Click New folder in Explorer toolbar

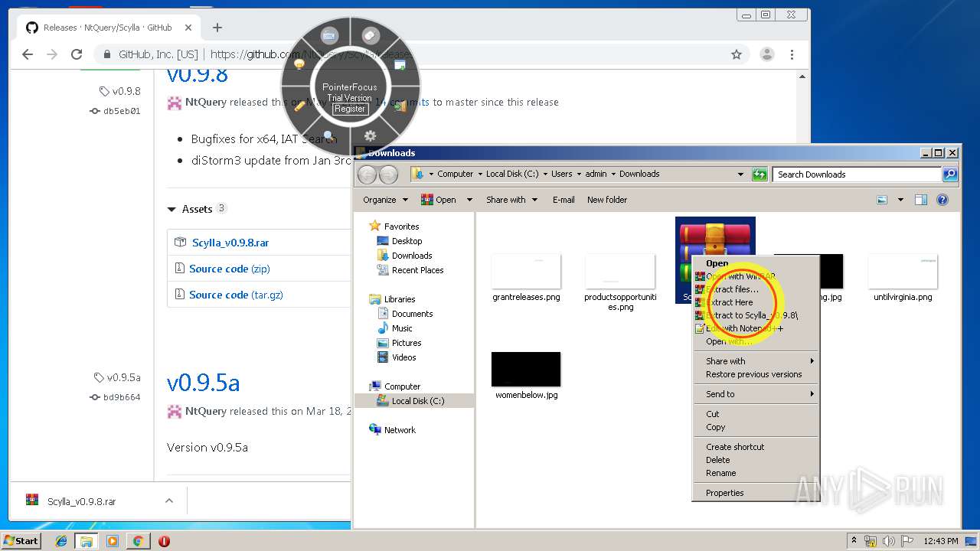pos(607,200)
